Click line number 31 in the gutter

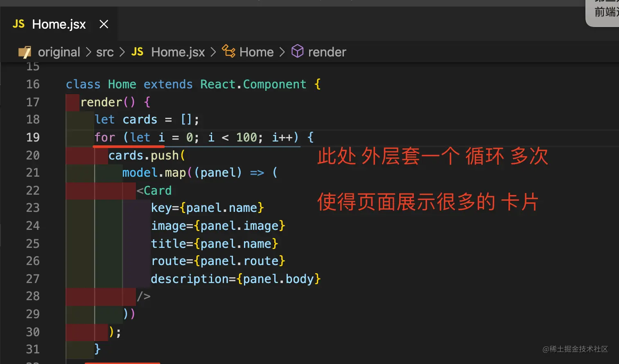(x=33, y=349)
